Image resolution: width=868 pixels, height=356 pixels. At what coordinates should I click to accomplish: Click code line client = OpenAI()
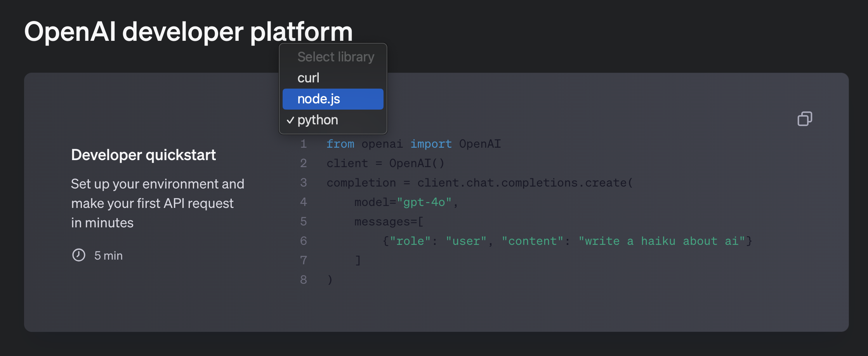pyautogui.click(x=385, y=163)
